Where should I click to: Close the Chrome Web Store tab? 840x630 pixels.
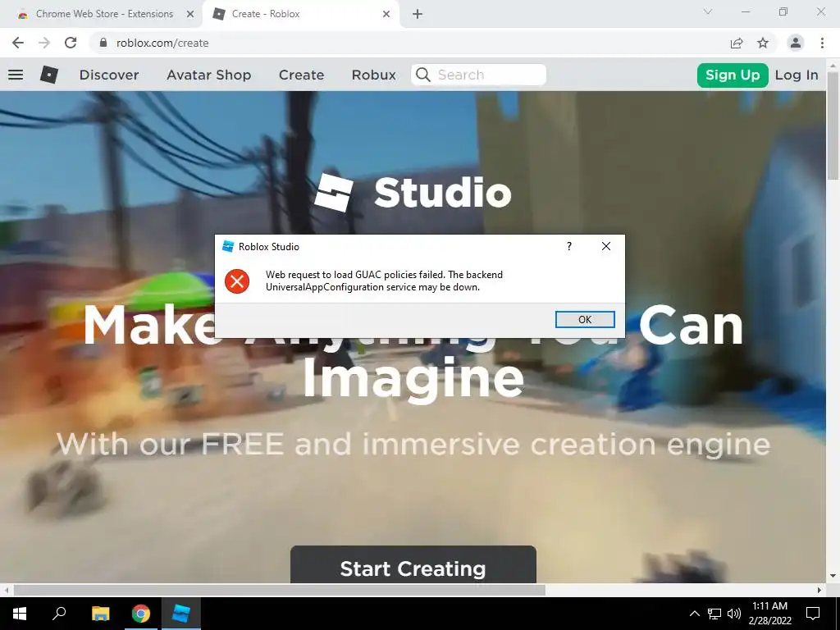(x=190, y=14)
